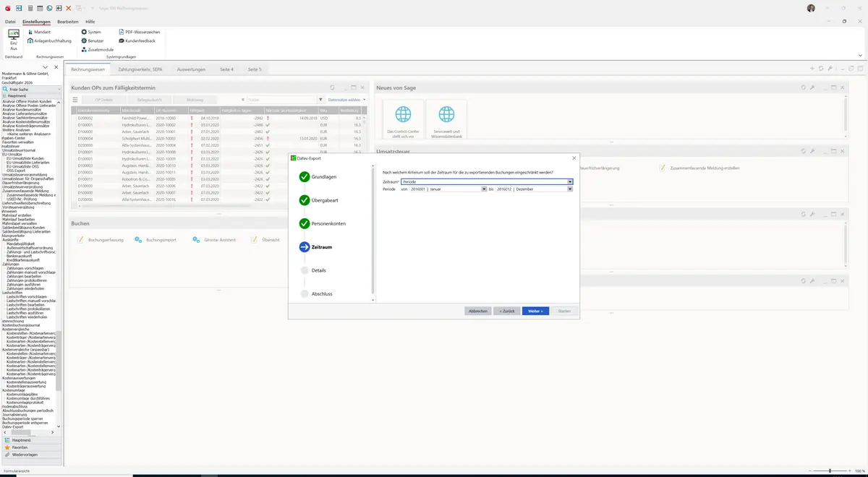Viewport: 868px width, 477px height.
Task: Open Zusatzmodule in the ribbon
Action: tap(97, 49)
